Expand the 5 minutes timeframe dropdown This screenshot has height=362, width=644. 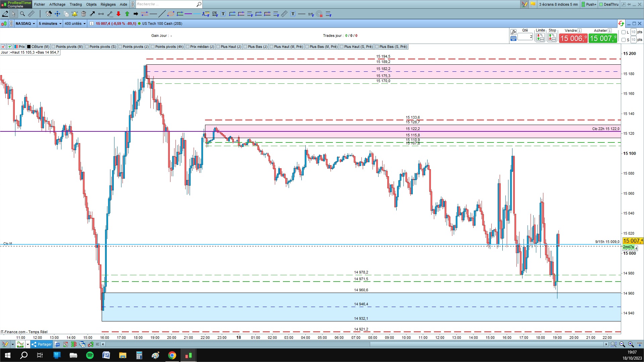click(x=50, y=23)
